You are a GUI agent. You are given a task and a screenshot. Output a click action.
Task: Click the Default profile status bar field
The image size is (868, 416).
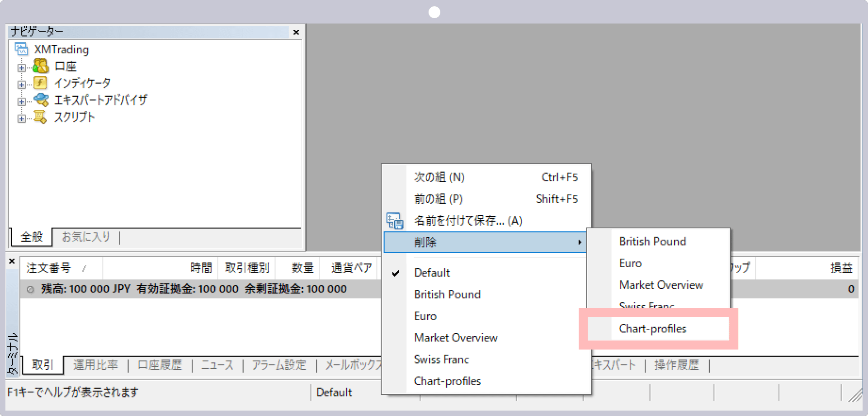click(x=334, y=392)
